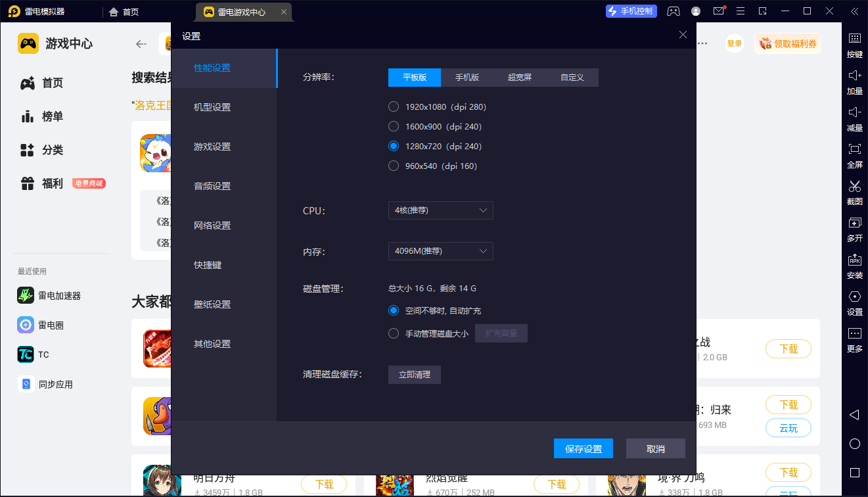Click the 手机控制 button
The width and height of the screenshot is (868, 497).
pos(631,11)
